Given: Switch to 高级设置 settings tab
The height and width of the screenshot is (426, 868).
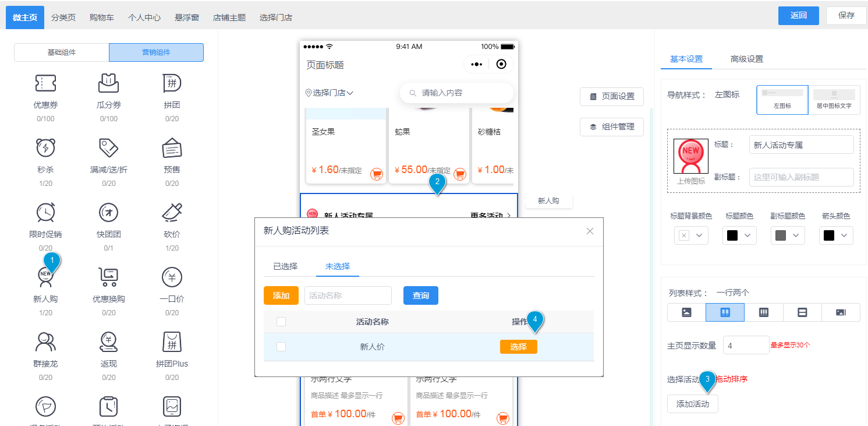Looking at the screenshot, I should coord(747,59).
